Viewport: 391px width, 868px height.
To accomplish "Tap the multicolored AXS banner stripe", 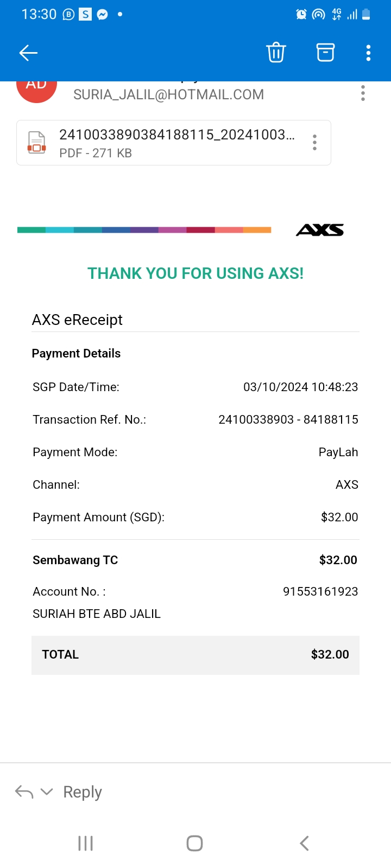I will click(x=144, y=230).
